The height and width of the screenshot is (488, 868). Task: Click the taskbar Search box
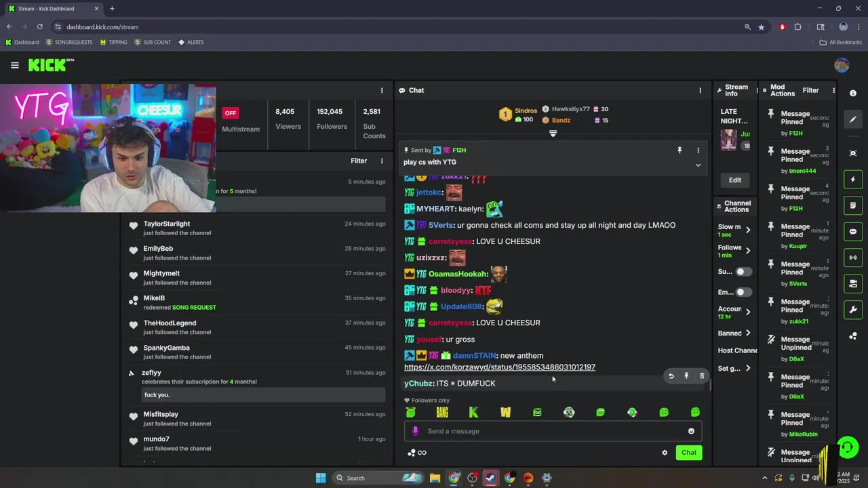click(378, 478)
